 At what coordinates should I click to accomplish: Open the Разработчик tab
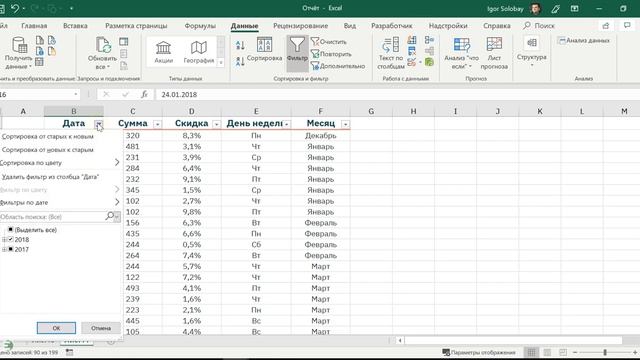click(391, 26)
